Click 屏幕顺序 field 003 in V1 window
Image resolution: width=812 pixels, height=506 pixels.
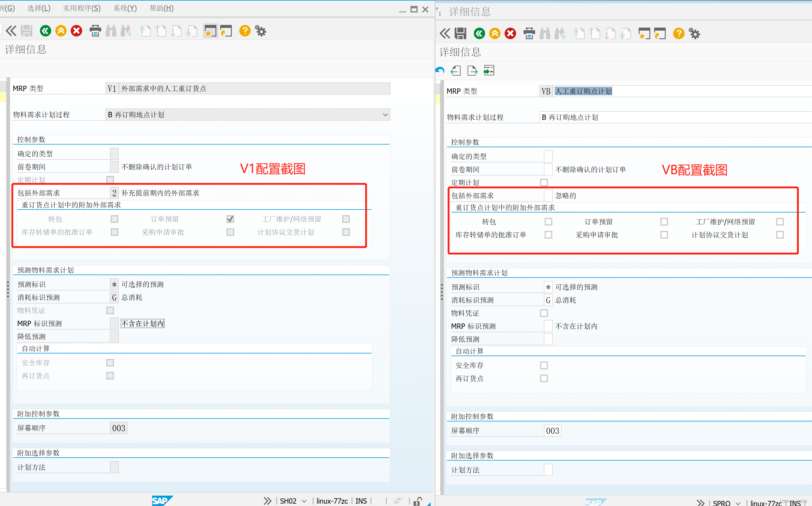pos(119,428)
